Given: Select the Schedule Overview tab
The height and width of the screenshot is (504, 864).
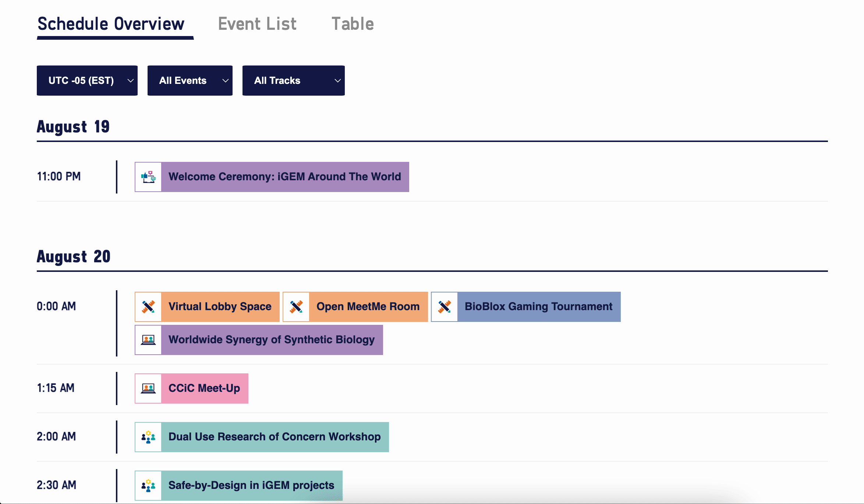Looking at the screenshot, I should [x=111, y=24].
